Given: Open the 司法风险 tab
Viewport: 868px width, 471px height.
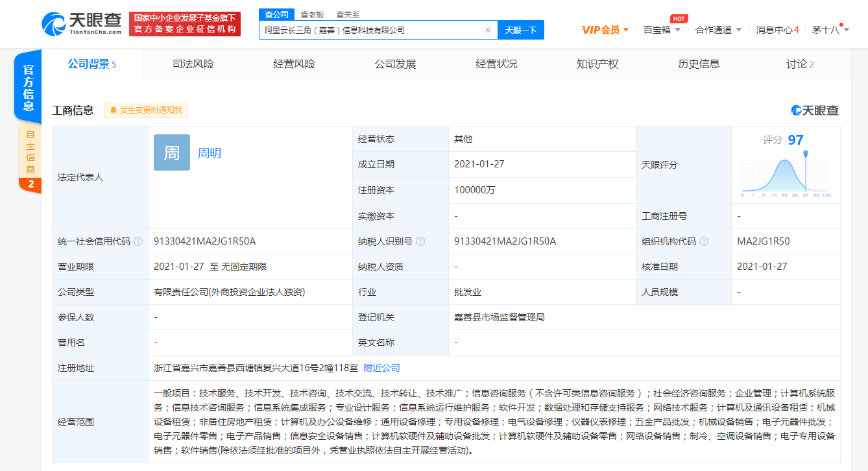Looking at the screenshot, I should tap(193, 64).
